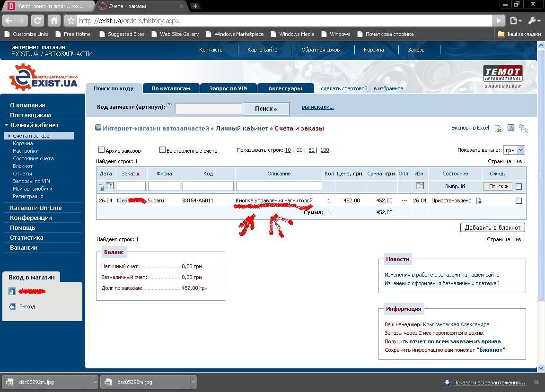Open the page menu document icon

coord(516,20)
